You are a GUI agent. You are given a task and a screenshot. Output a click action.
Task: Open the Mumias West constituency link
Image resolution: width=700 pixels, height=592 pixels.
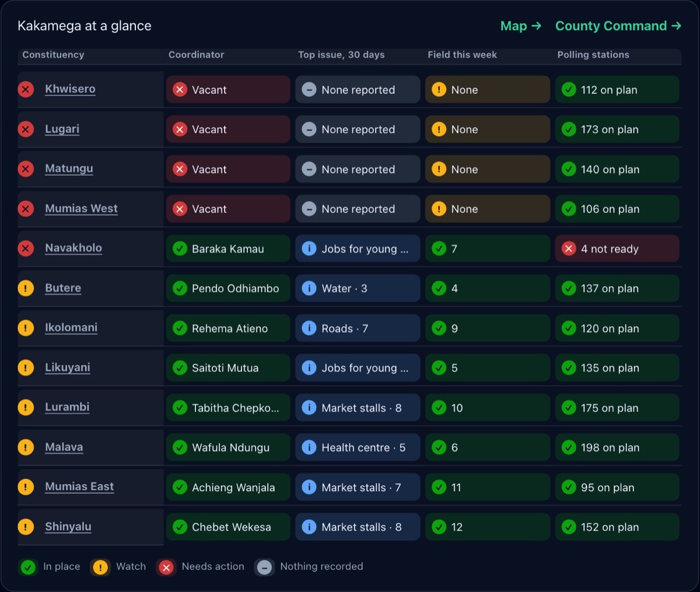tap(81, 209)
